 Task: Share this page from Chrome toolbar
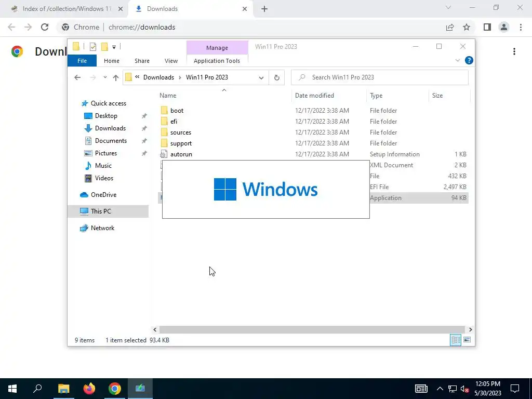coord(450,27)
